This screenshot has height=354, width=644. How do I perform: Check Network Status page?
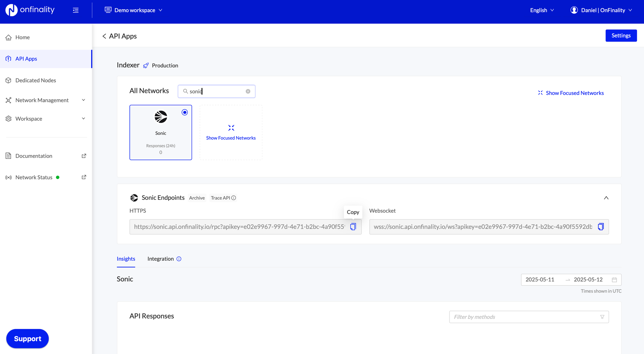pos(33,177)
